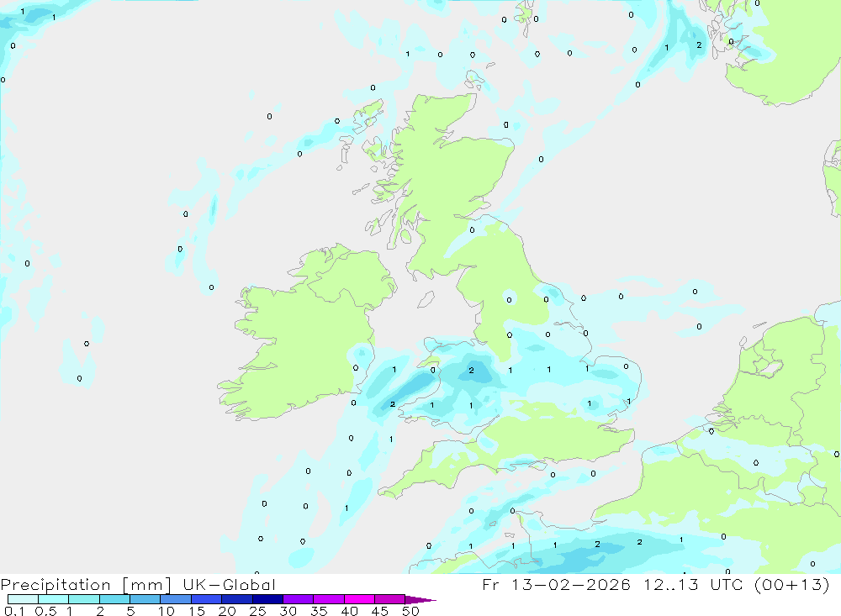Click the legend tick label 50
Viewport: 841px width, 616px height.
pyautogui.click(x=410, y=611)
